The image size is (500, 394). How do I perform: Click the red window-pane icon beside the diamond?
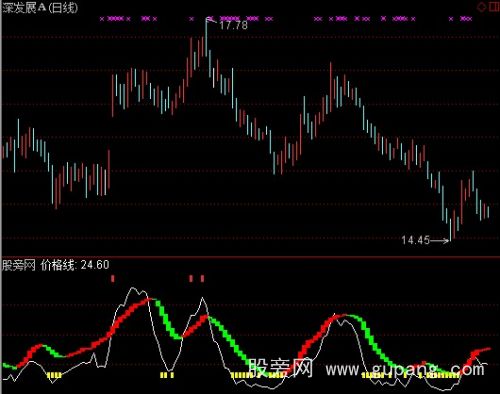[x=494, y=7]
